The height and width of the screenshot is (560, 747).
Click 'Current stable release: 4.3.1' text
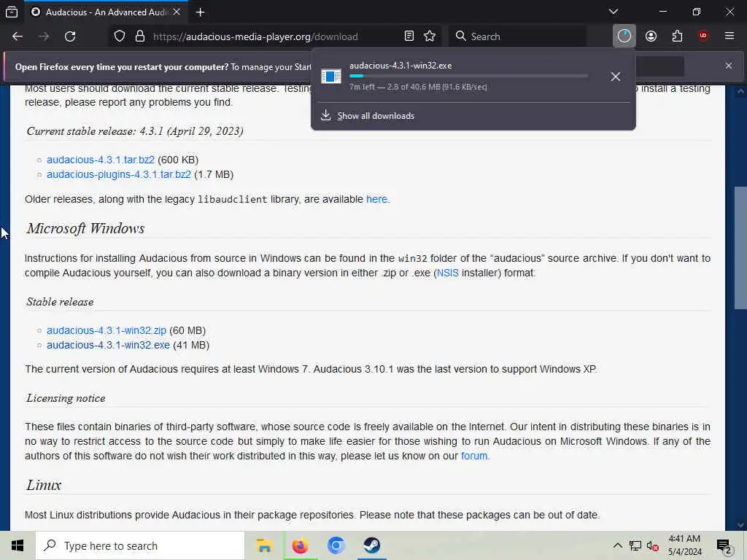tap(135, 131)
